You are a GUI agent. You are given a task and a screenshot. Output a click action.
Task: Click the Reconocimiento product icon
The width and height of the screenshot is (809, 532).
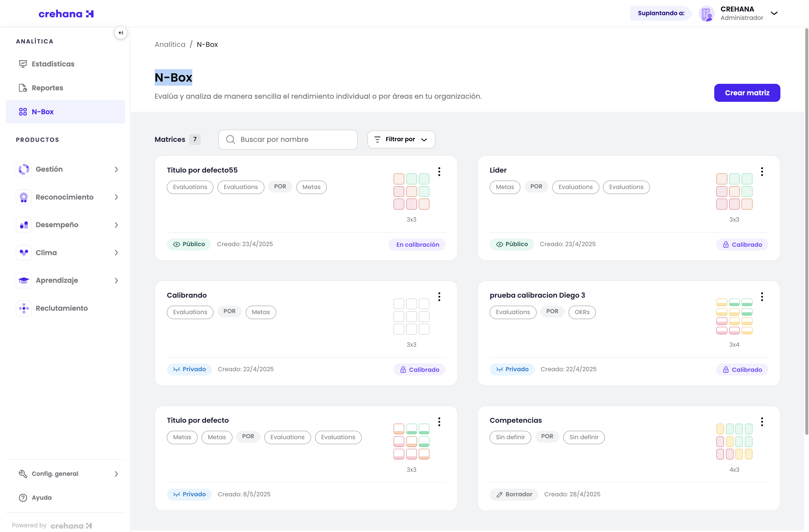(x=24, y=197)
